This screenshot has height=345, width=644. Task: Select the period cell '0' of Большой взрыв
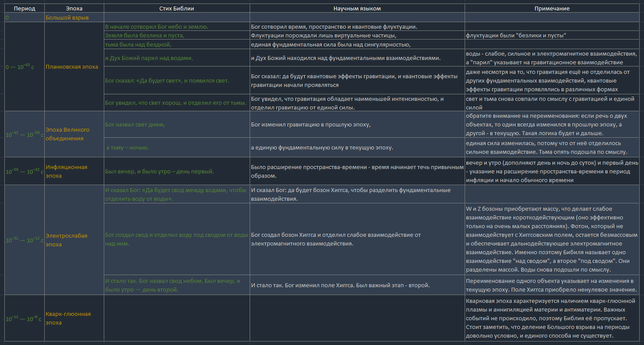click(24, 17)
